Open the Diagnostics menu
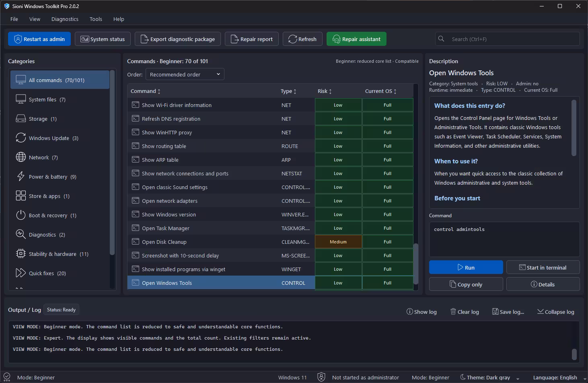This screenshot has height=383, width=588. point(65,19)
